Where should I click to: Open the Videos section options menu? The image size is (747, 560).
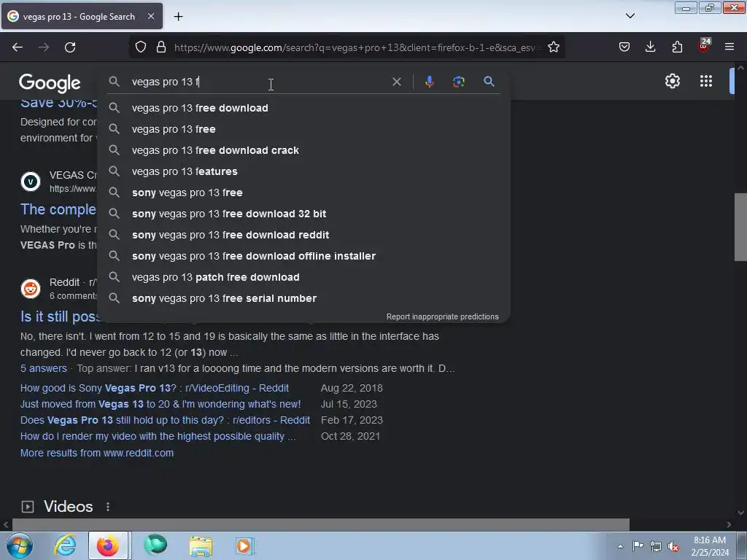click(108, 507)
